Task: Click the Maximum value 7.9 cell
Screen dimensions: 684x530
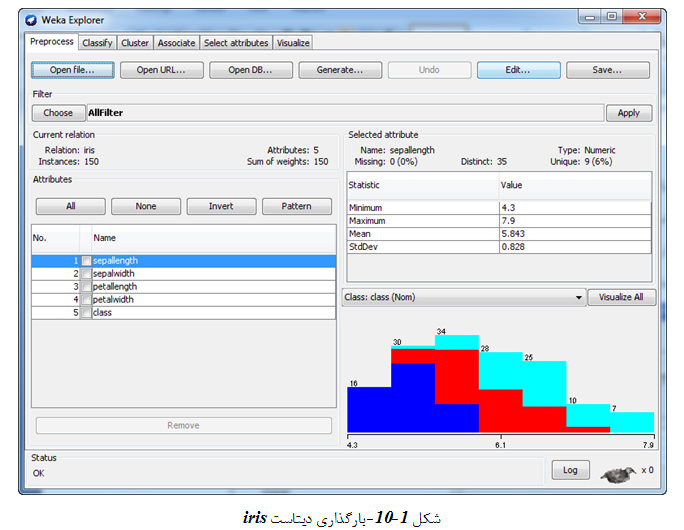Action: click(x=575, y=221)
